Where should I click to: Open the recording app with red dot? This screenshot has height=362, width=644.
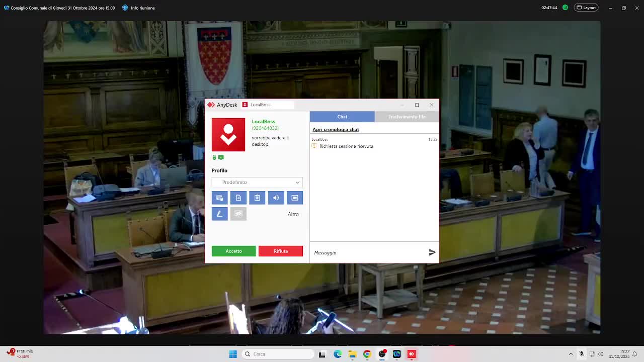tap(382, 354)
